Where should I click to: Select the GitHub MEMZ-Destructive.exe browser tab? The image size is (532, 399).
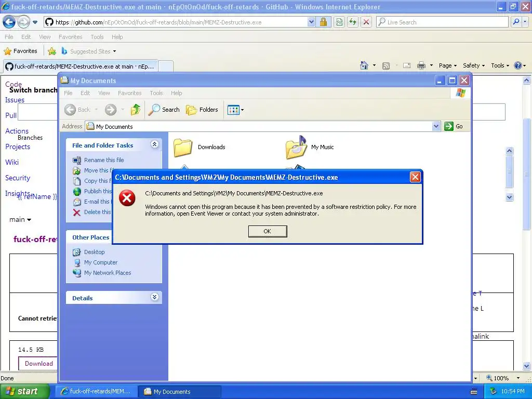pos(81,66)
